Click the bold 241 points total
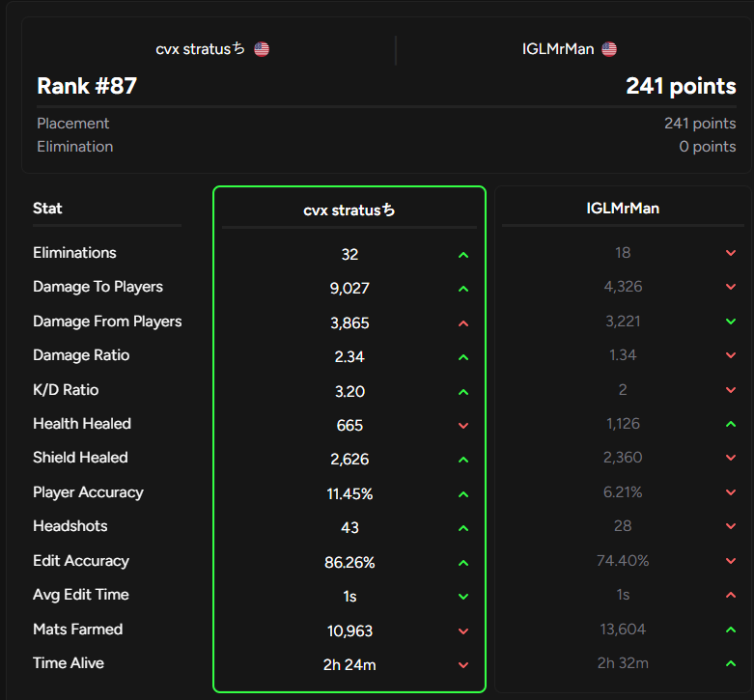Image resolution: width=754 pixels, height=700 pixels. (681, 86)
